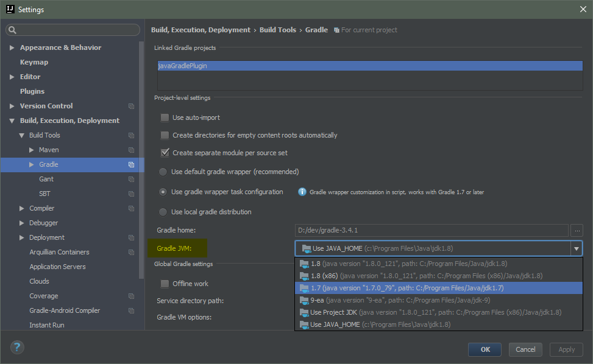Click the project-level icon next to Version Control
The image size is (593, 364).
pyautogui.click(x=131, y=106)
